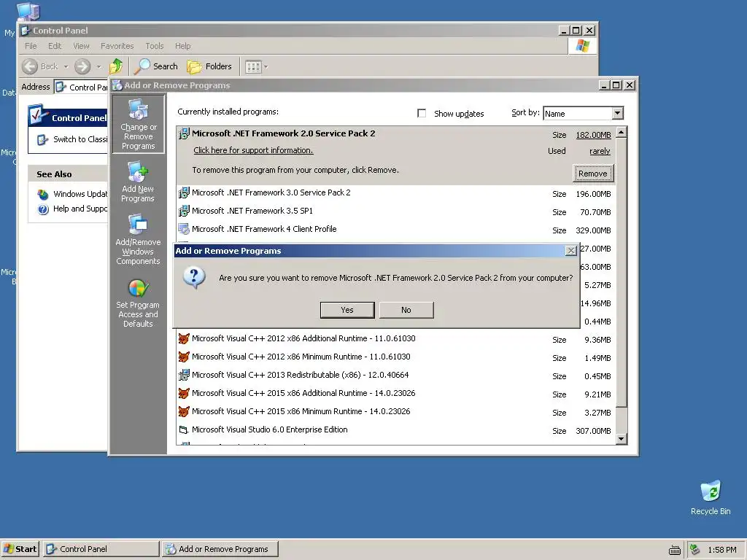Viewport: 747px width, 560px height.
Task: Expand the Back history dropdown arrow
Action: tap(66, 66)
